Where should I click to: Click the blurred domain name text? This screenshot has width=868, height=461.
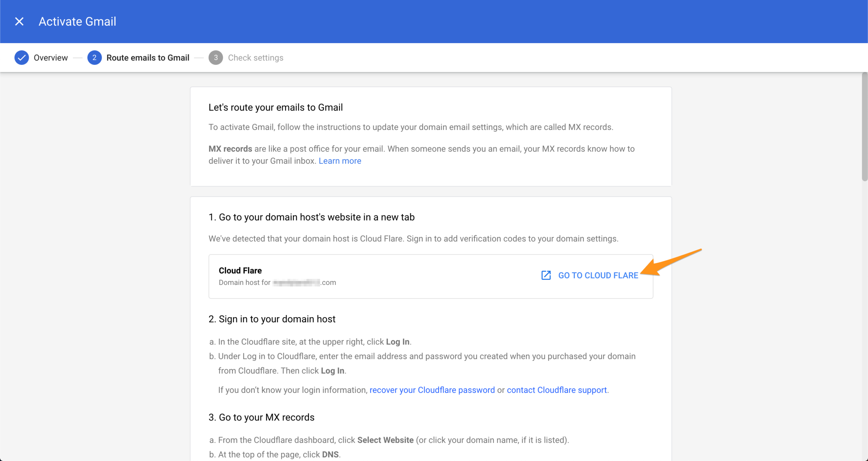(x=296, y=282)
